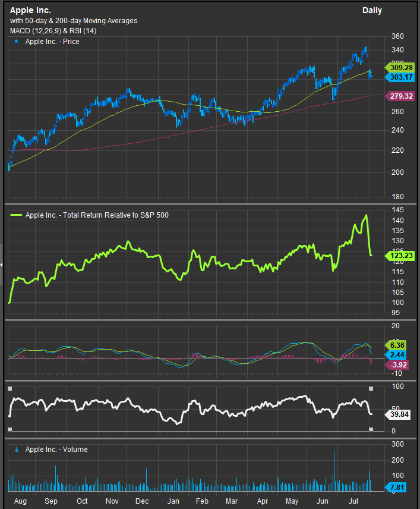Click the 145 label on the relative return axis
This screenshot has height=509, width=420.
(397, 210)
